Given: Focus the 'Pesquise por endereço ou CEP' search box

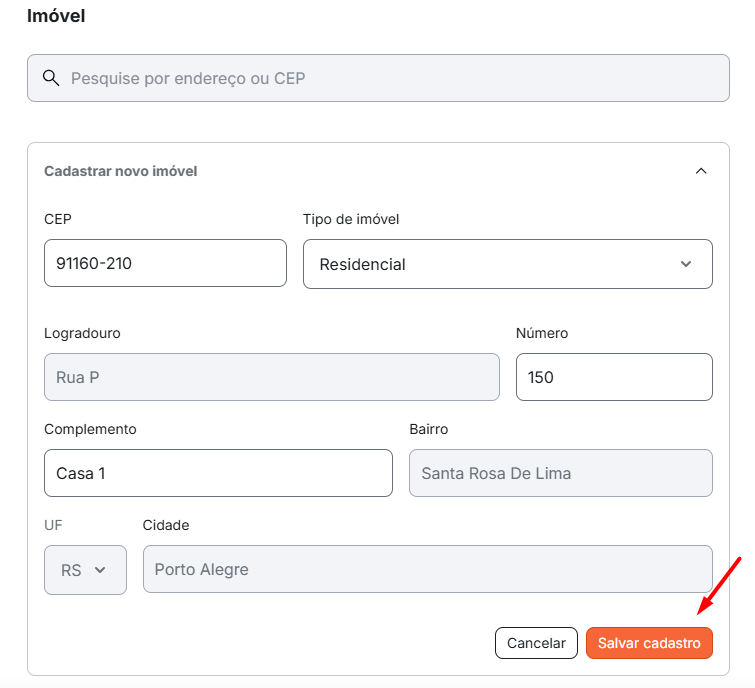Looking at the screenshot, I should coord(378,78).
